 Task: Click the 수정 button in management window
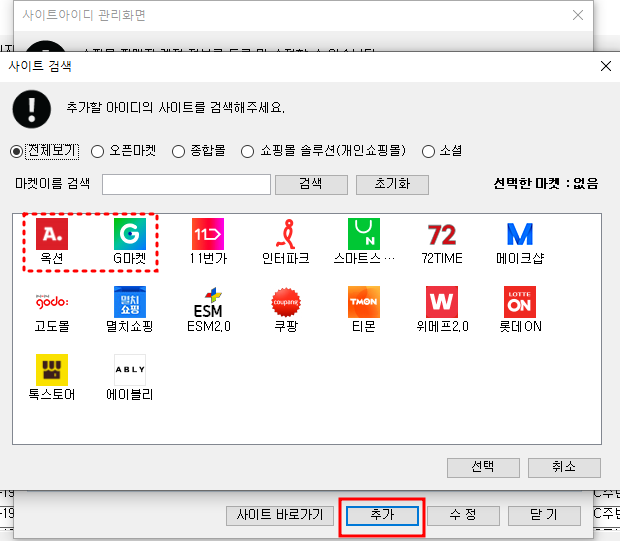click(463, 516)
